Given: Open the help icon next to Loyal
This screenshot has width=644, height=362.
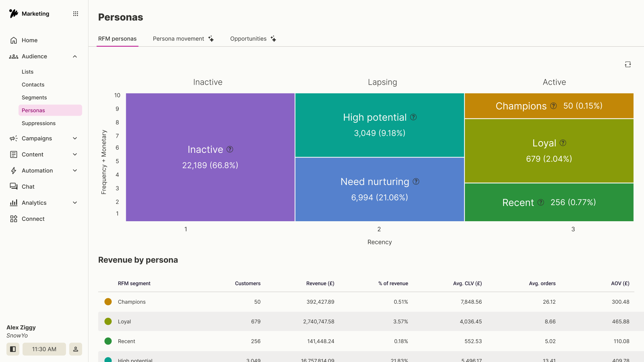Looking at the screenshot, I should click(563, 143).
